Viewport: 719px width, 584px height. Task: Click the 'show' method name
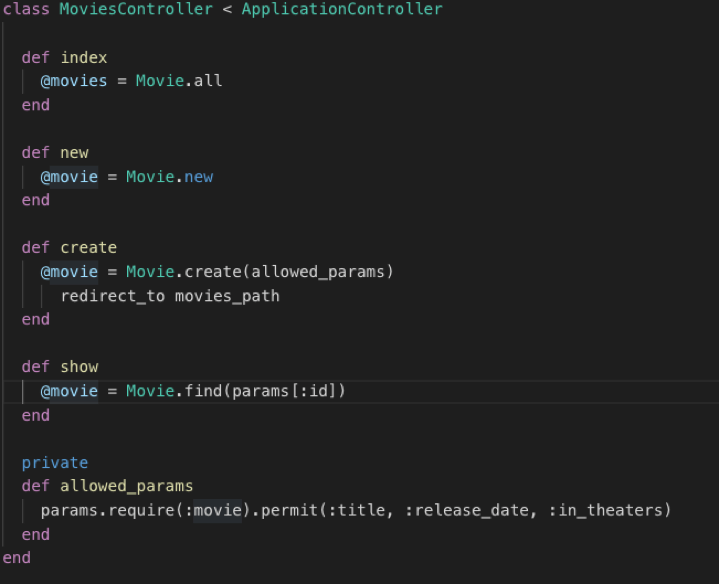pos(79,367)
